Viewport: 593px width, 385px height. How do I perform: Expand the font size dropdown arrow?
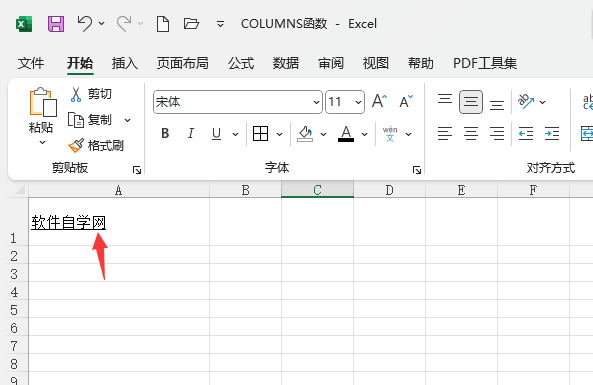coord(358,102)
